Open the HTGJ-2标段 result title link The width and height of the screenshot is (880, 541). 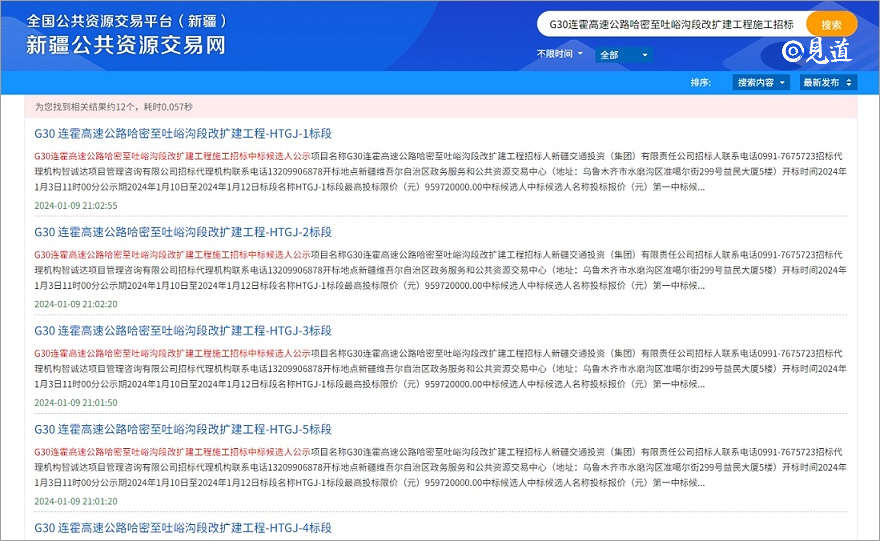pyautogui.click(x=183, y=232)
